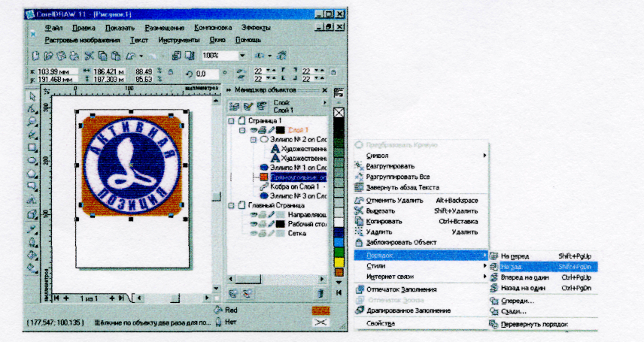
Task: Click the rotation angle field 0,0
Action: [206, 74]
